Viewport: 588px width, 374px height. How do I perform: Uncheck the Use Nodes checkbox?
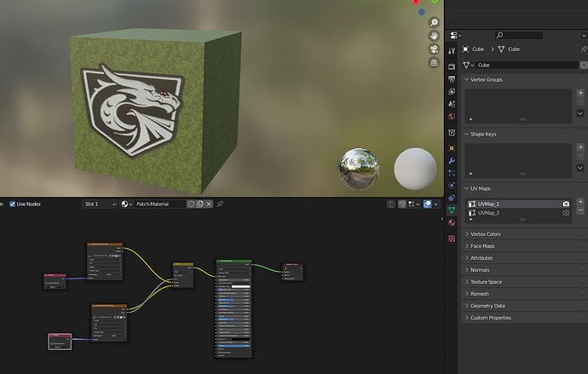(x=13, y=204)
